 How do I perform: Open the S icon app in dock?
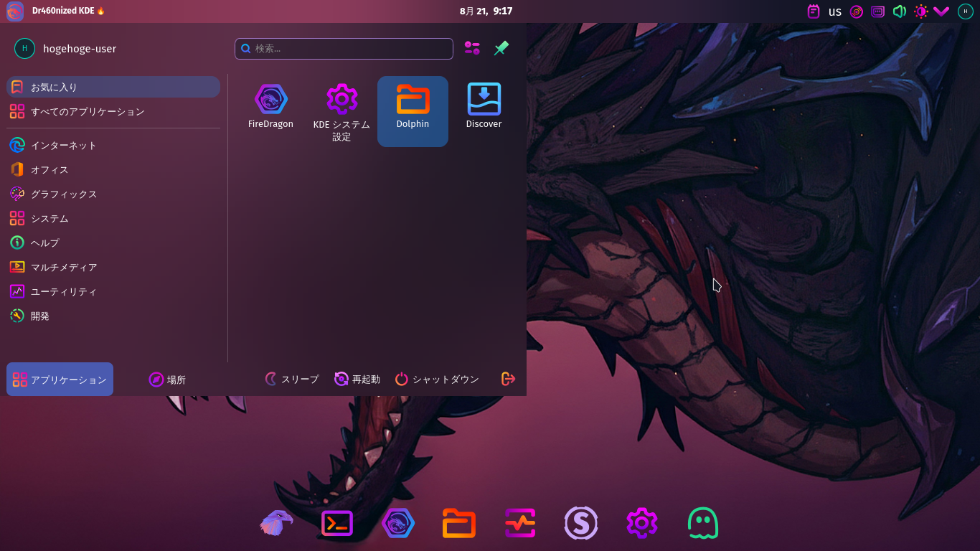[x=581, y=523]
